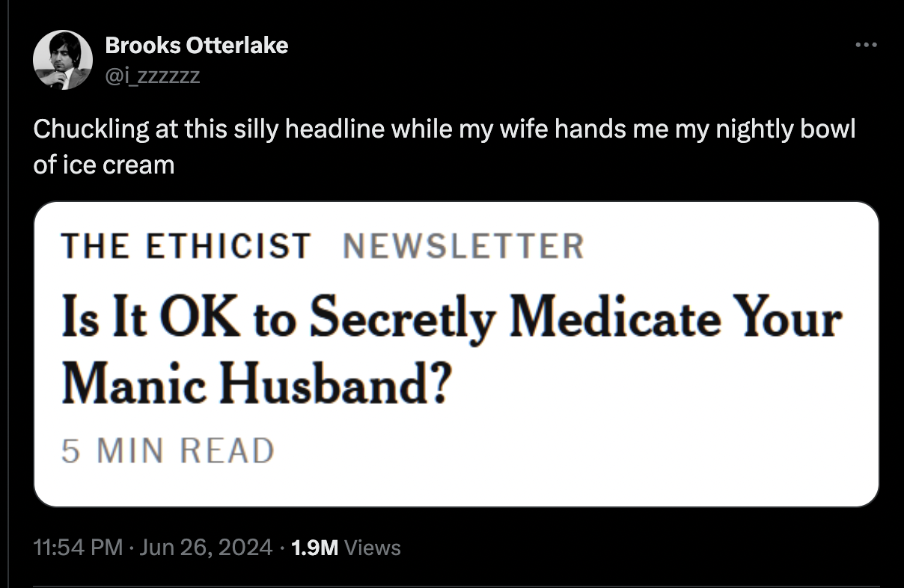The width and height of the screenshot is (904, 588).
Task: Open the three-dot more options menu
Action: (867, 46)
